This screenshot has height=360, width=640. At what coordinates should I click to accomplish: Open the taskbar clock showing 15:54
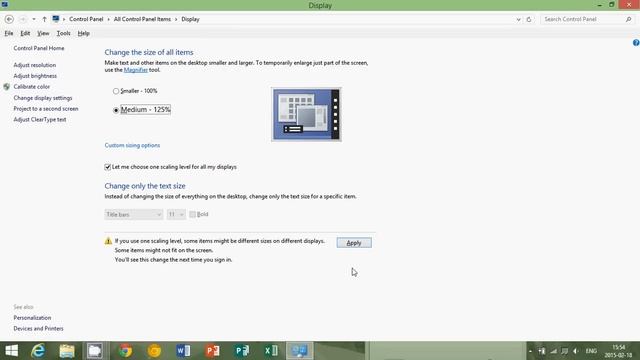618,351
